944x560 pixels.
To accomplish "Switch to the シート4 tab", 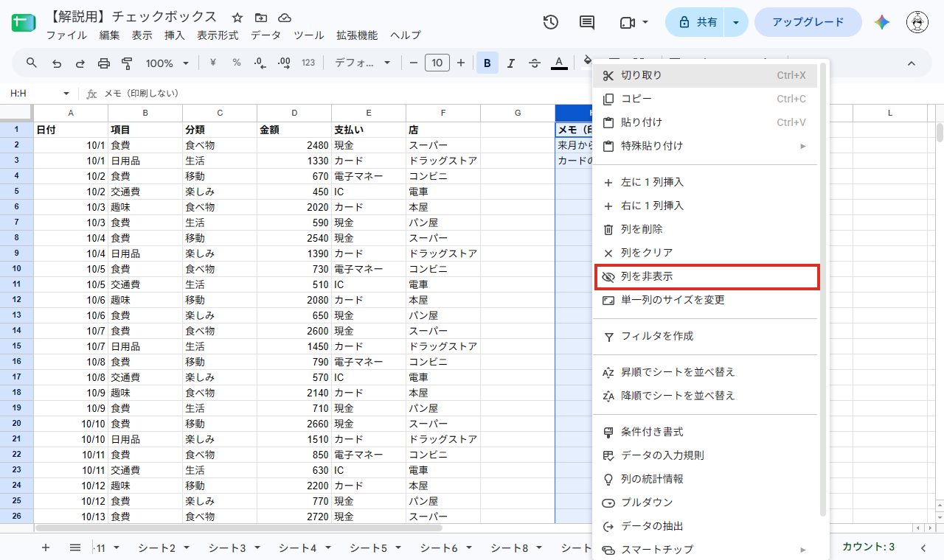I will [297, 547].
